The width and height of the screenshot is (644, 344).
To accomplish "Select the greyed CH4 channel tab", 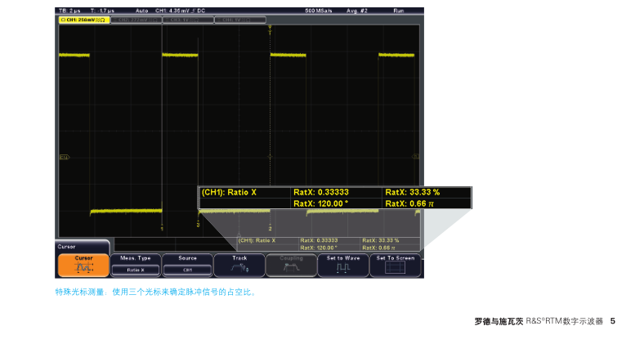I will 240,20.
